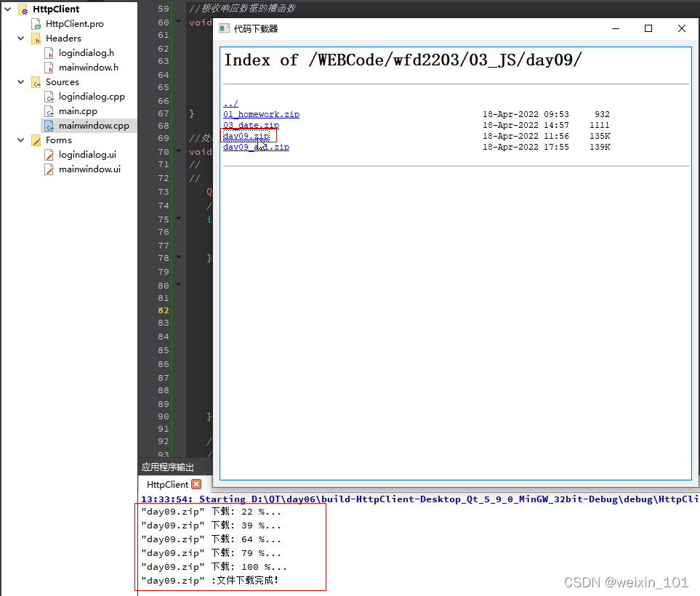Collapse the Headers folder

pyautogui.click(x=20, y=39)
